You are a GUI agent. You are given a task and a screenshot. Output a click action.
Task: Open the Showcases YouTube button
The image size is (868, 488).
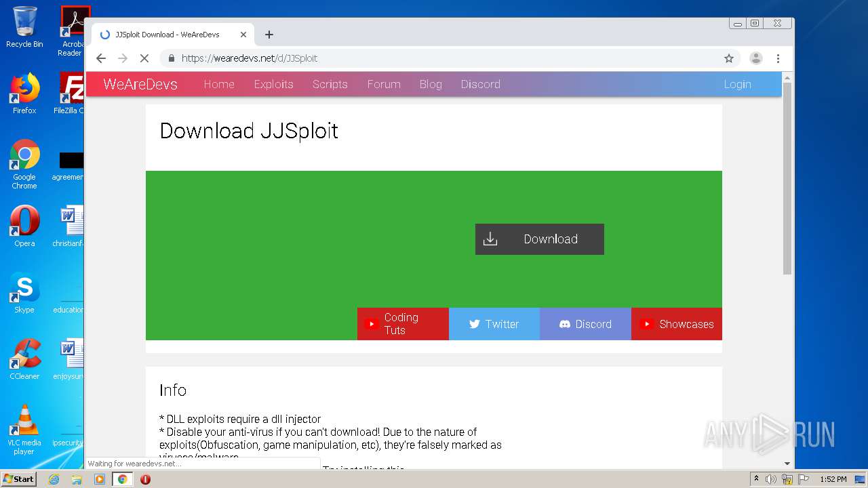677,324
